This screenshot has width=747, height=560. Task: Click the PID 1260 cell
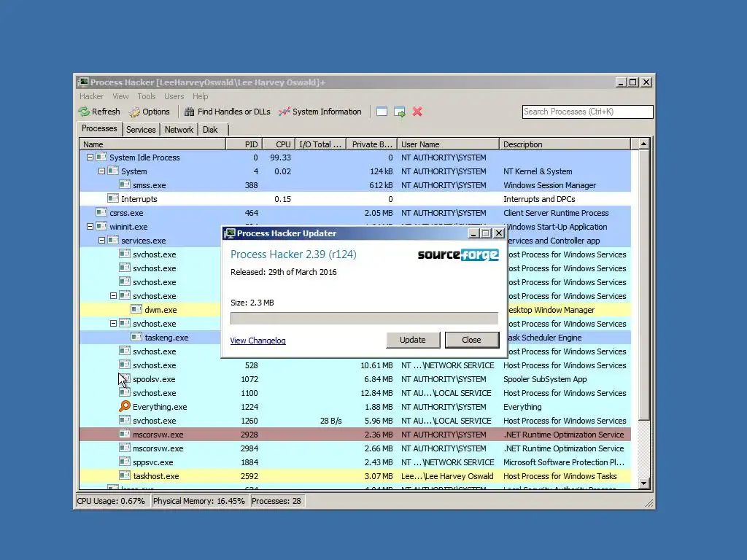click(249, 421)
